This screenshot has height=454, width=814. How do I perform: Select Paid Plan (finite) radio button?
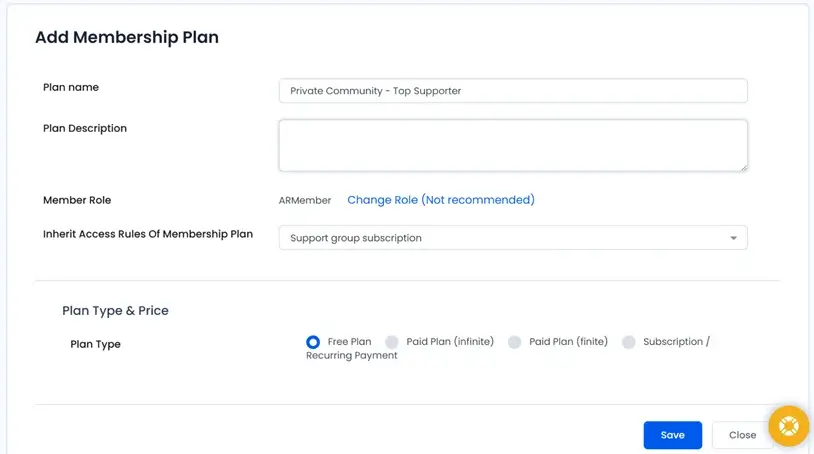click(x=514, y=342)
